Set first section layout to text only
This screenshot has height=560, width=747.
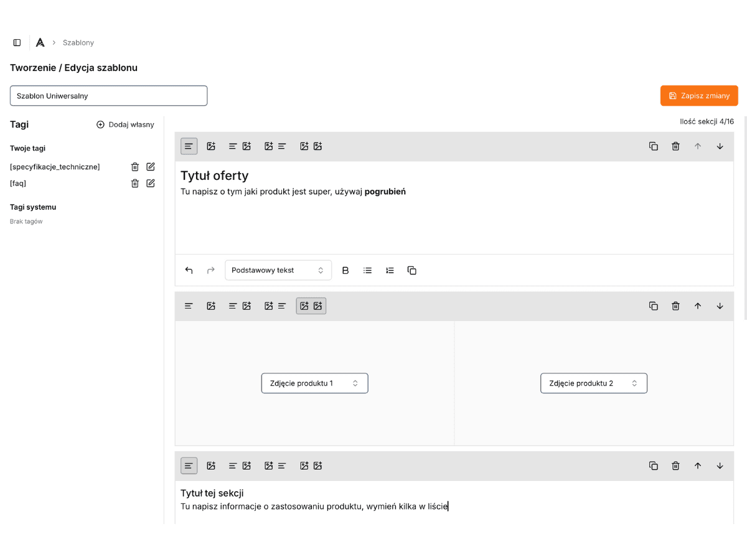coord(189,146)
